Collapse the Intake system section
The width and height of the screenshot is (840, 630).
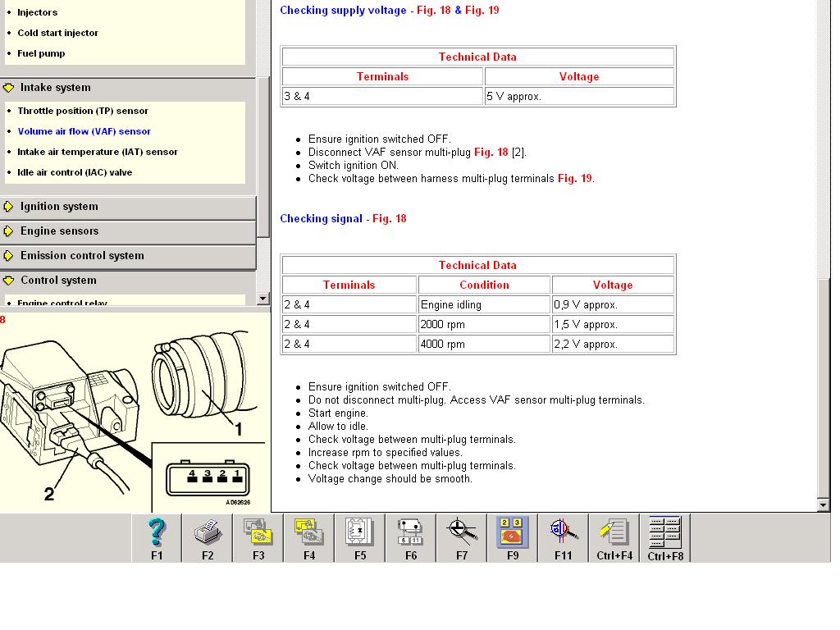click(55, 88)
